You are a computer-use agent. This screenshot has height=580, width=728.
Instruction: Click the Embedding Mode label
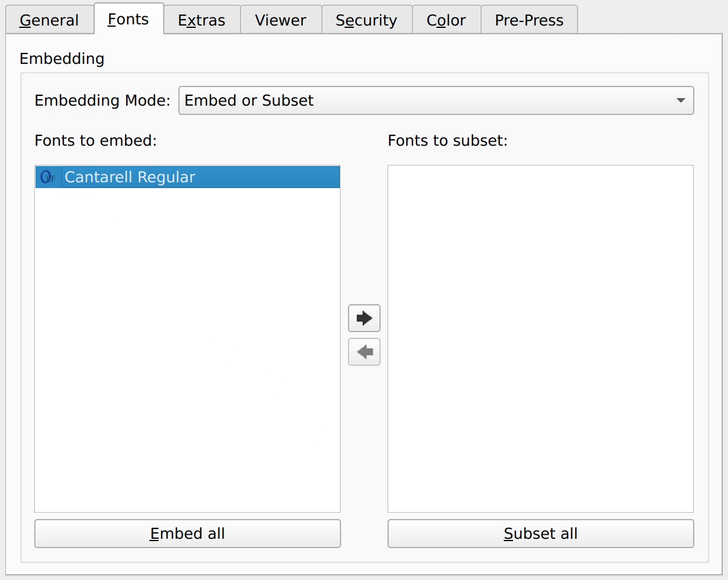[102, 100]
